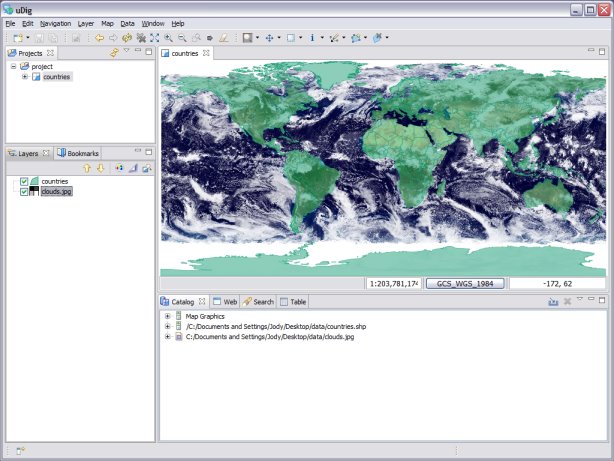Click the map scale input field
Image resolution: width=614 pixels, height=461 pixels.
pos(394,283)
